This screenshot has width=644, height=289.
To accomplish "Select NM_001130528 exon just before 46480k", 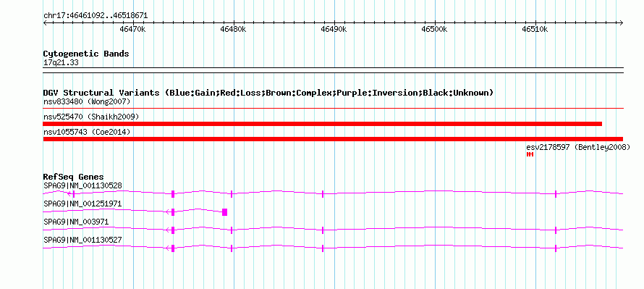I will pos(232,194).
